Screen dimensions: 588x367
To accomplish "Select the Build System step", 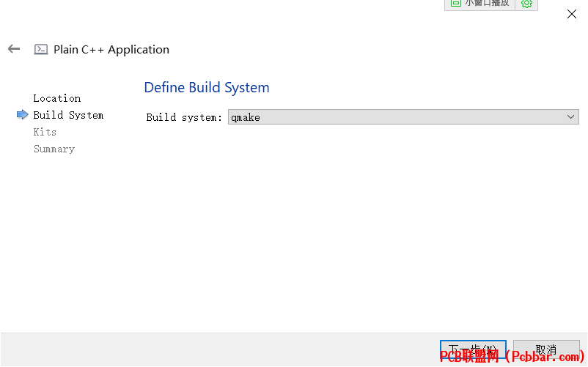I will point(68,115).
